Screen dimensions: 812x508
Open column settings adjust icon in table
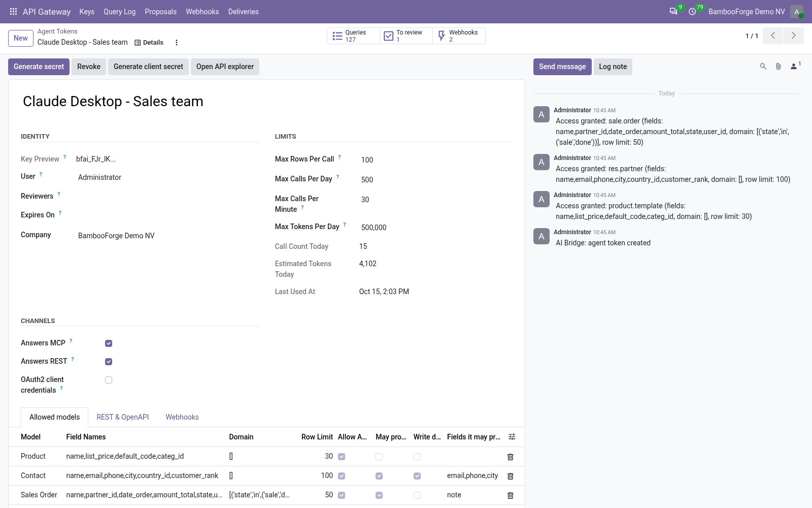click(x=512, y=437)
